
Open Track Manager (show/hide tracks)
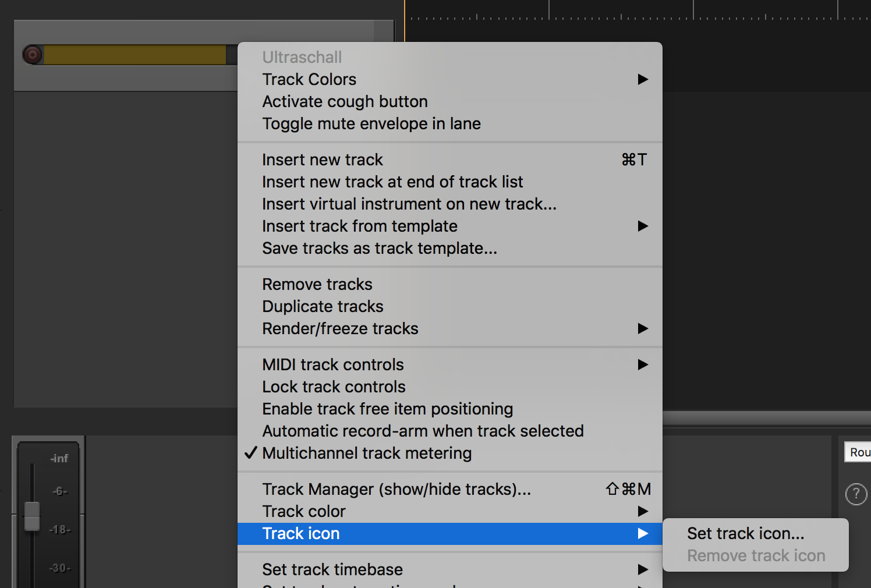point(396,489)
